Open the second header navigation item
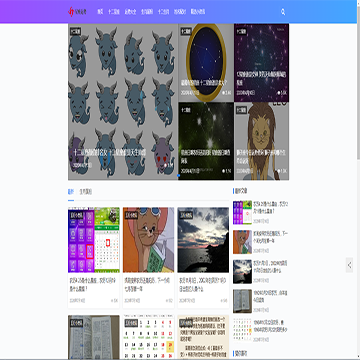The width and height of the screenshot is (360, 360). (114, 12)
